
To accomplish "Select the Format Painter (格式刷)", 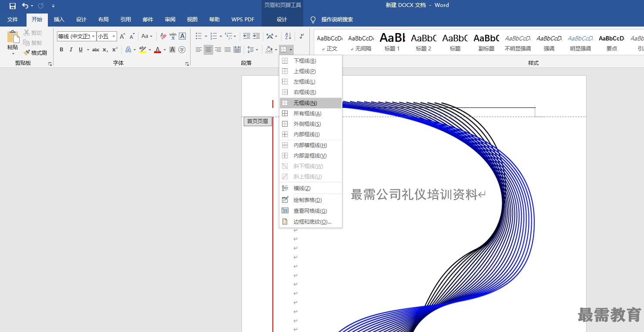I will click(35, 53).
